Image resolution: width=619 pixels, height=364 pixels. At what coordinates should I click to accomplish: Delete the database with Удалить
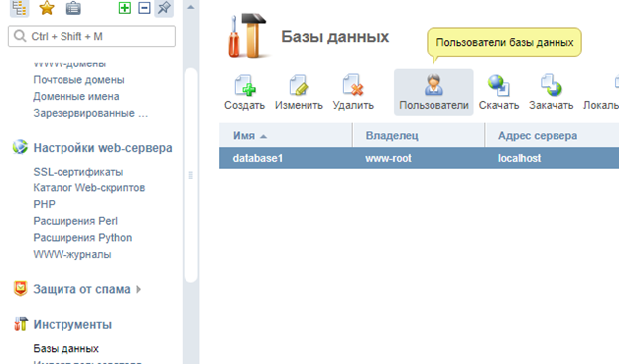353,93
